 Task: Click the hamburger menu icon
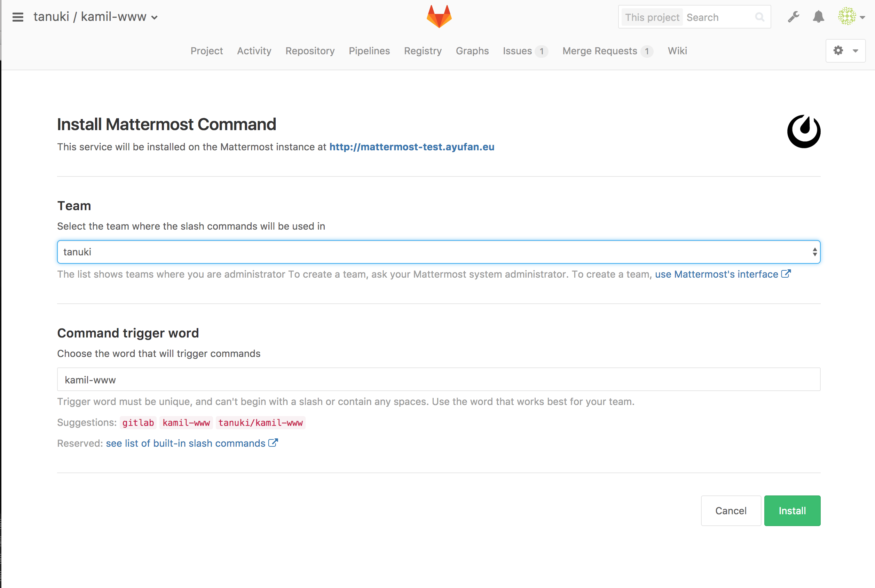pos(18,16)
